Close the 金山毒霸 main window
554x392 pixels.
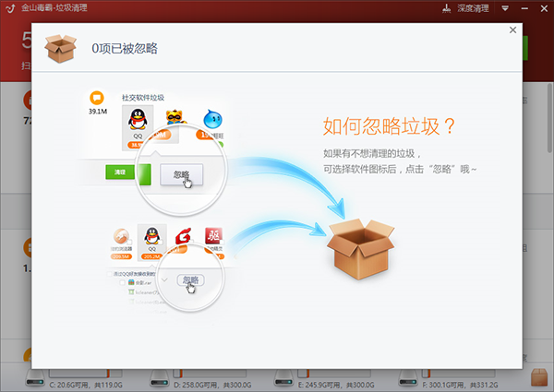tap(544, 8)
